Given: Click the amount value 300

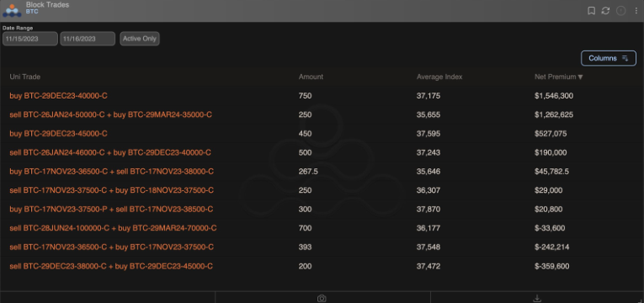Looking at the screenshot, I should point(305,209).
